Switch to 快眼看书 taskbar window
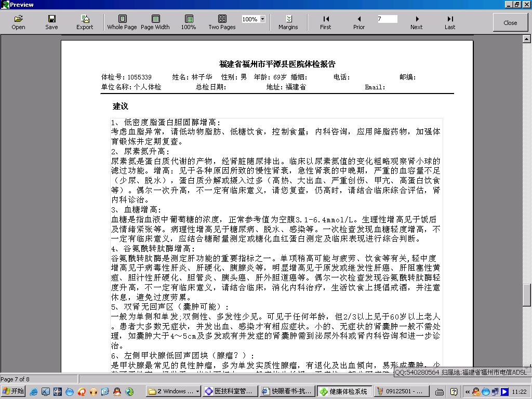 (287, 391)
